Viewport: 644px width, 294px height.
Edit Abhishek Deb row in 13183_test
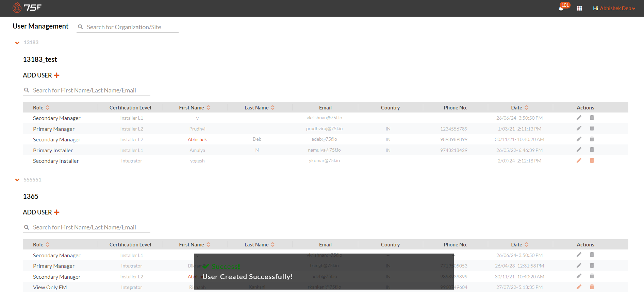point(579,139)
